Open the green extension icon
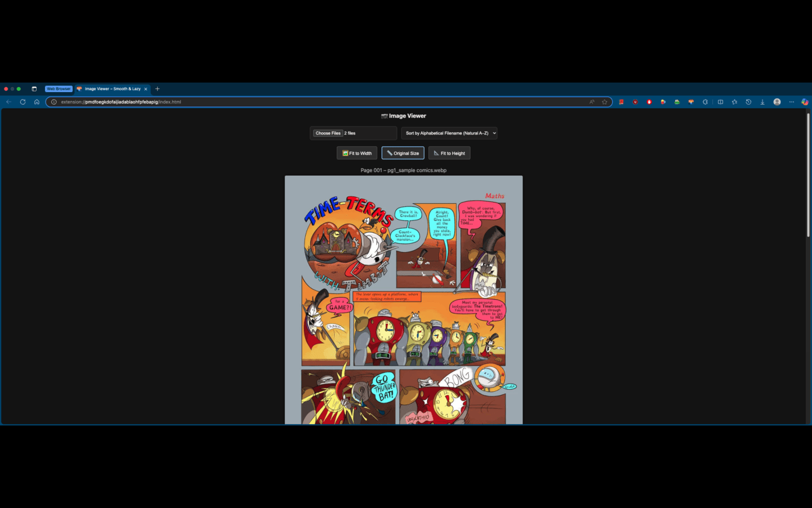Image resolution: width=812 pixels, height=508 pixels. (677, 102)
